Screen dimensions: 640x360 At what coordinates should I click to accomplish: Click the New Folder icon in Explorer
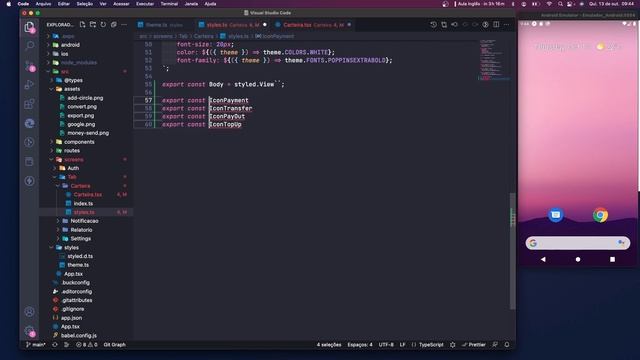pyautogui.click(x=93, y=24)
